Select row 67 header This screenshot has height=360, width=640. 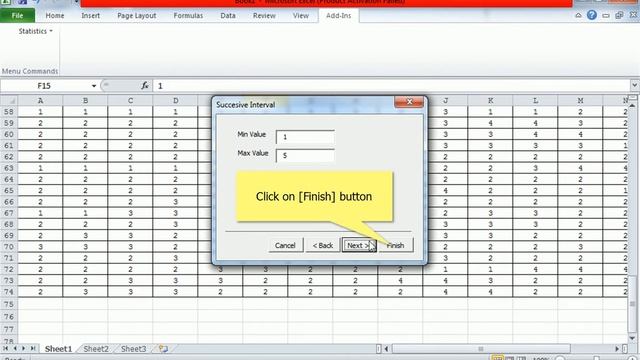coord(9,213)
